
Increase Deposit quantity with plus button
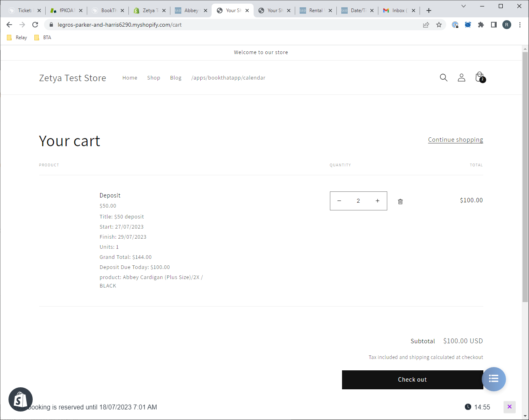[x=377, y=201]
